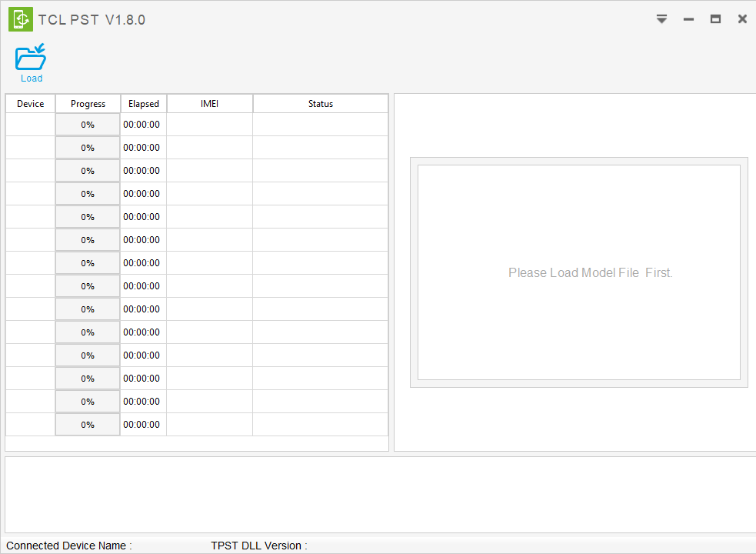The height and width of the screenshot is (554, 756).
Task: Click the Device column header
Action: (30, 103)
